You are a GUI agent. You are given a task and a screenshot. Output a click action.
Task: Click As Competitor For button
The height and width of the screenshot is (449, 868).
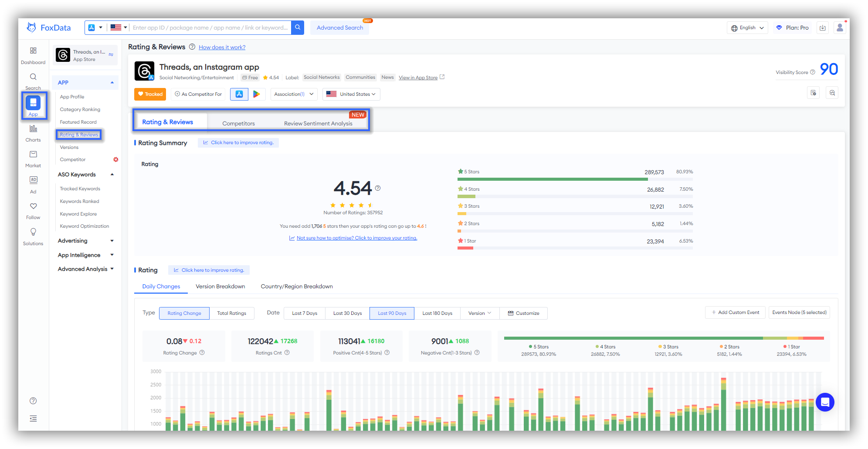[198, 94]
